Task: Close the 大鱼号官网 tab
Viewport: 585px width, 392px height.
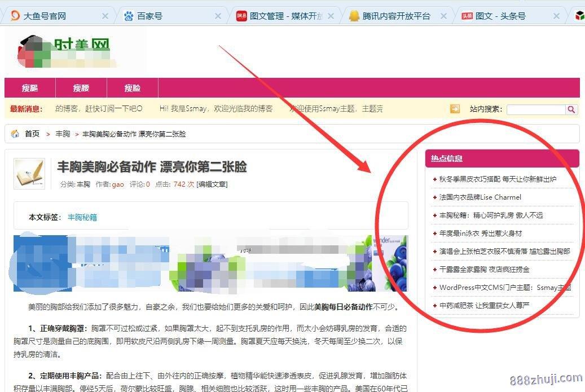Action: (x=105, y=16)
